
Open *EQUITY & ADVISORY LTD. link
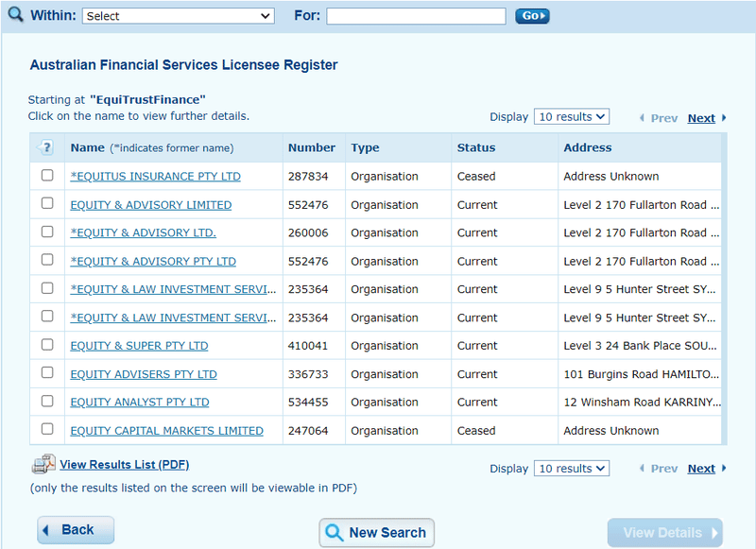tap(144, 232)
